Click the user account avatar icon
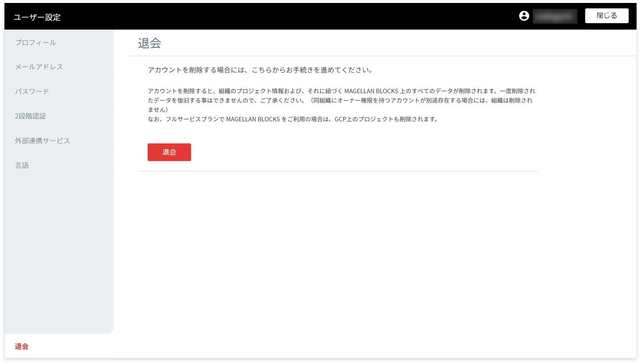 [x=524, y=16]
